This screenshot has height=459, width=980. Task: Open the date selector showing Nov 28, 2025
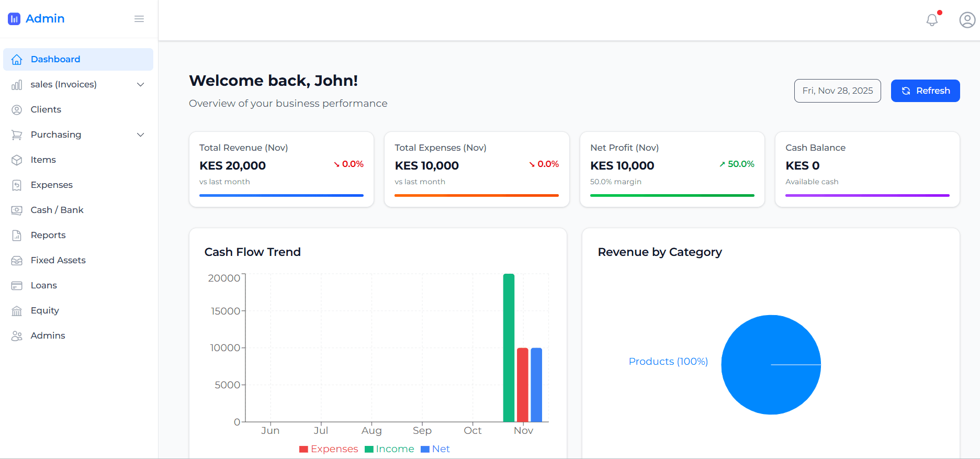coord(837,91)
